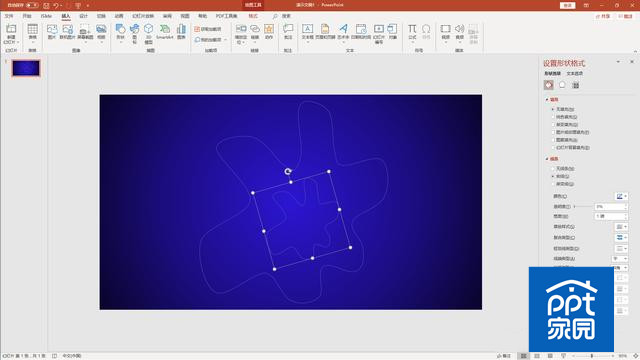Select Slide background fill option
640x360 pixels.
[x=571, y=148]
